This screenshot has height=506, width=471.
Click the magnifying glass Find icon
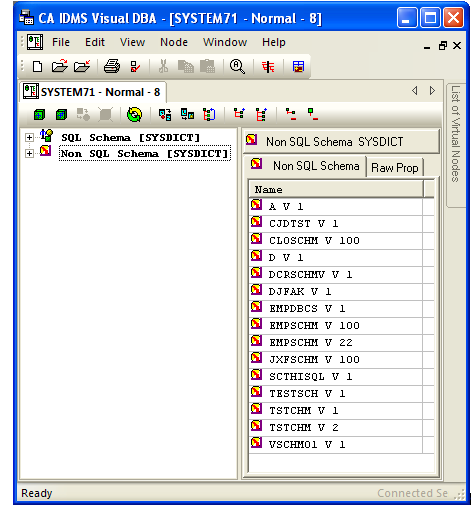click(237, 67)
